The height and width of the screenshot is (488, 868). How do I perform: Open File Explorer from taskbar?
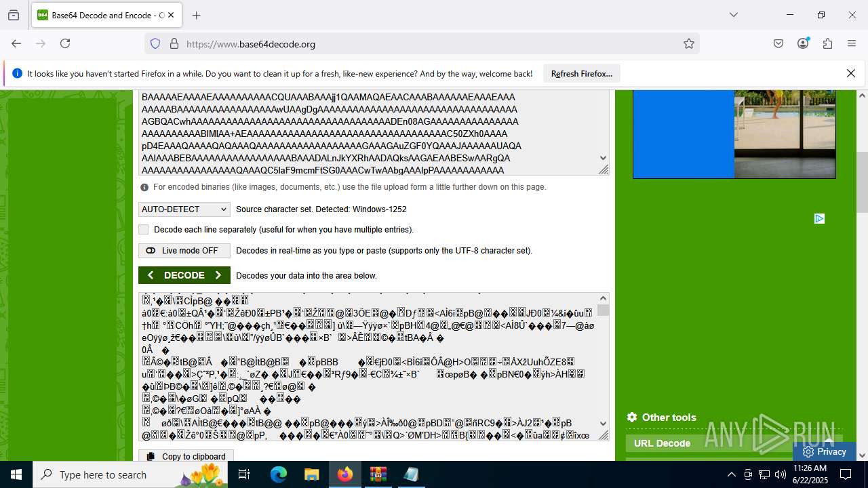[x=311, y=474]
